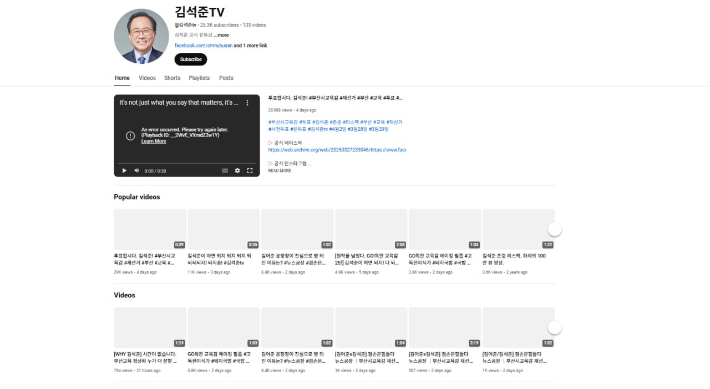
Task: Open three-dot menu on featured video player
Action: tap(247, 103)
